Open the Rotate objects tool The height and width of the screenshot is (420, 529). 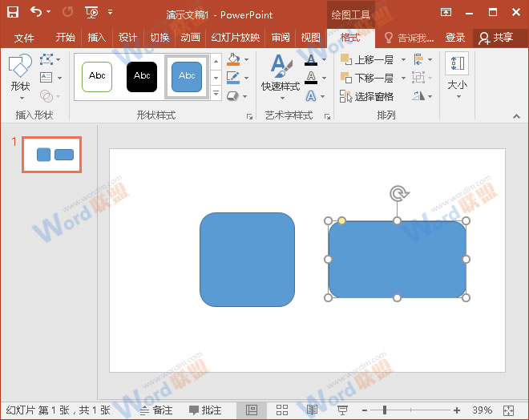point(418,96)
